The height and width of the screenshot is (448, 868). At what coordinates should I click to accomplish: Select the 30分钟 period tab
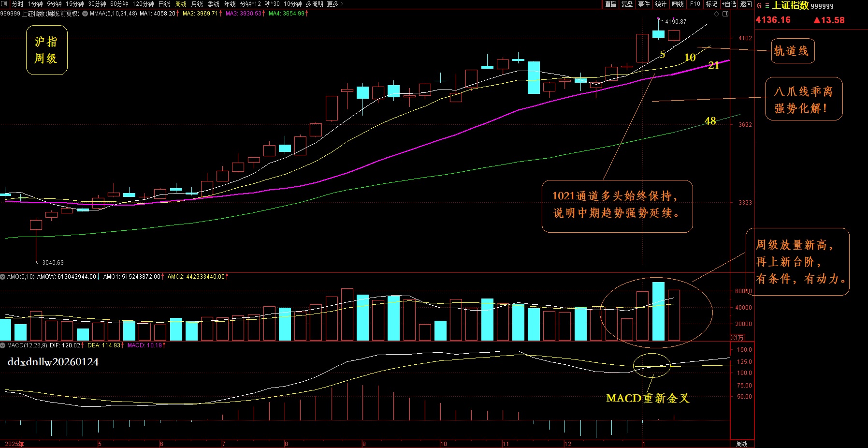click(97, 4)
